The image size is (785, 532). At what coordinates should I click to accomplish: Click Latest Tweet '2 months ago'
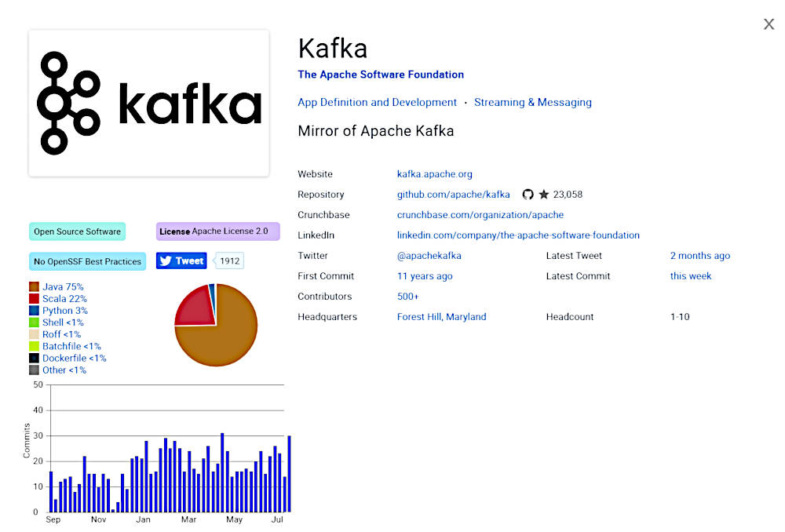700,256
